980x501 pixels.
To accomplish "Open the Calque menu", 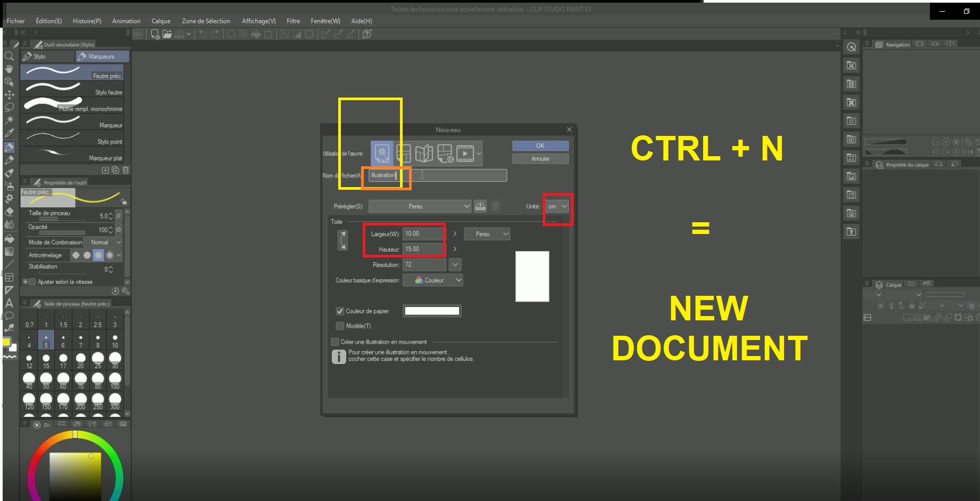I will pos(161,21).
